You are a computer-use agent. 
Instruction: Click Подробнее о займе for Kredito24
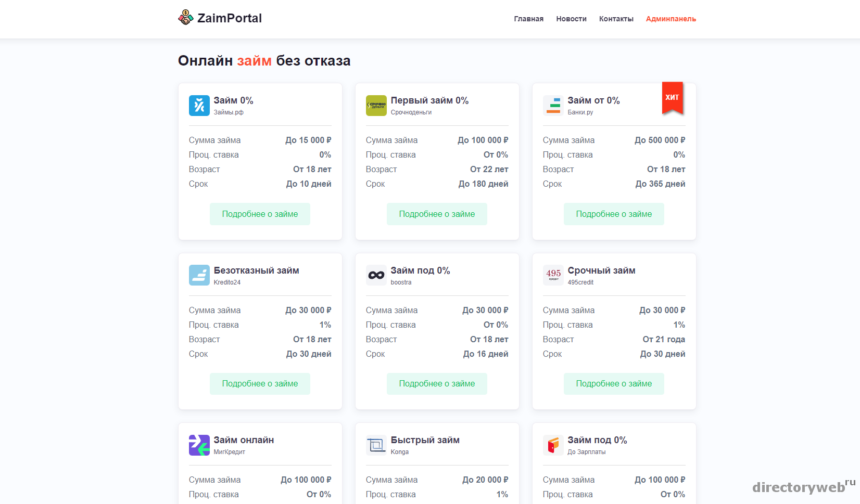[x=260, y=384]
